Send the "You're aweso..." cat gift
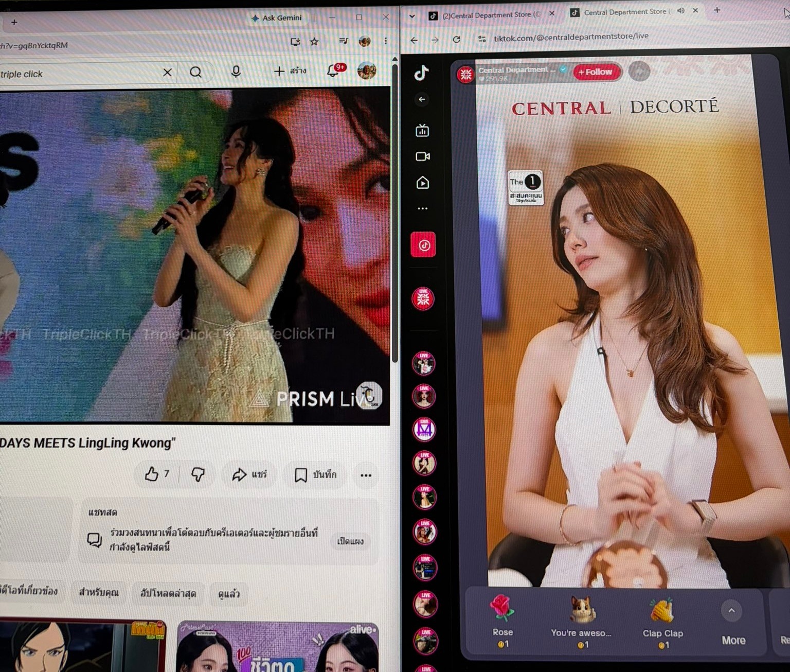The image size is (790, 672). [x=582, y=622]
